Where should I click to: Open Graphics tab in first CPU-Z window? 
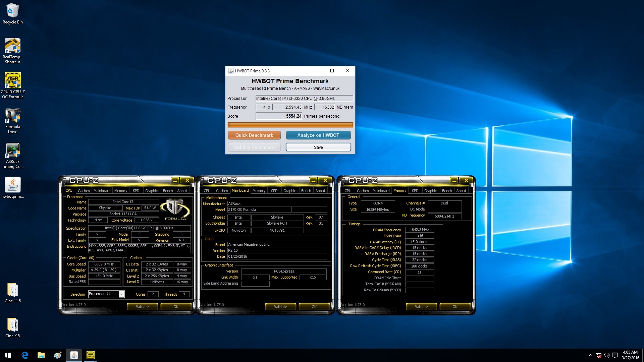[152, 191]
